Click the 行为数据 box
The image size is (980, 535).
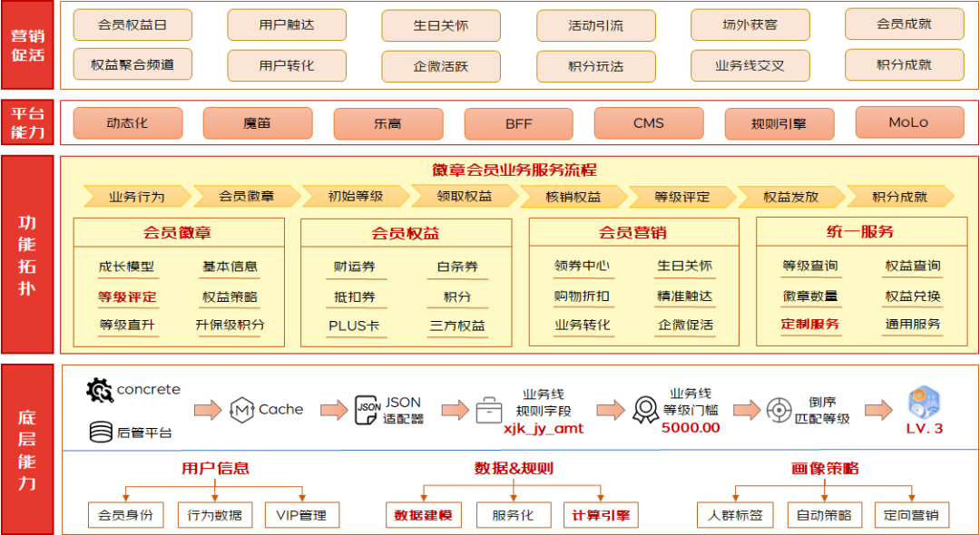(215, 515)
